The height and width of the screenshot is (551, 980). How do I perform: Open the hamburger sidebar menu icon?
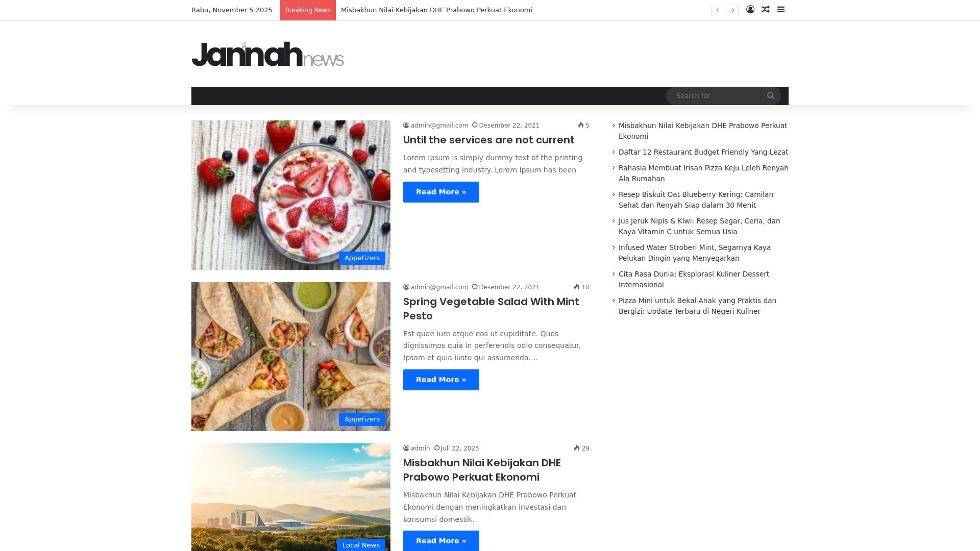coord(781,10)
